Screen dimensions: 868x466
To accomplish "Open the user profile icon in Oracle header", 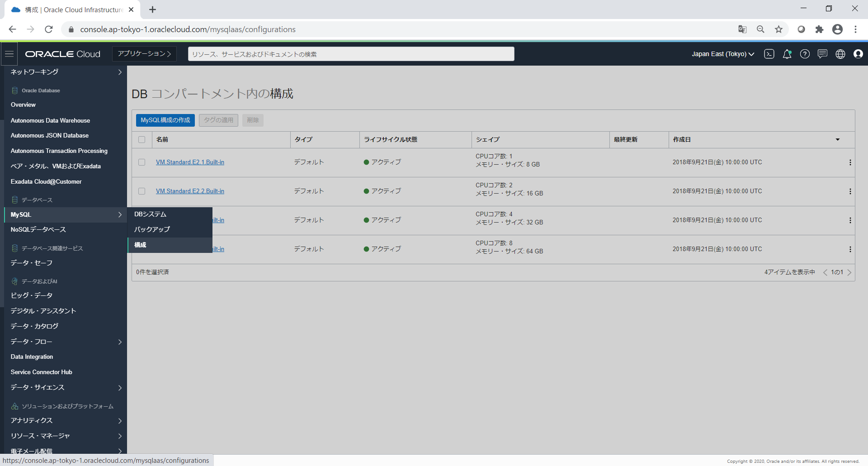I will pos(858,54).
